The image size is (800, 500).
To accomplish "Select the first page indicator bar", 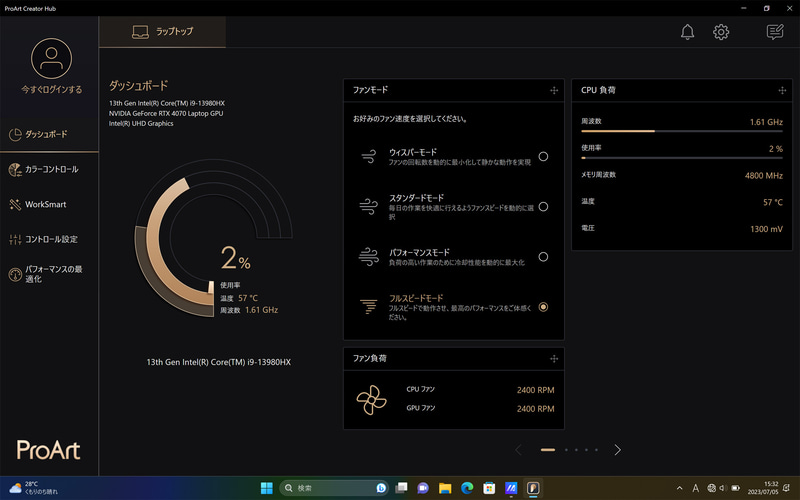I will click(548, 449).
